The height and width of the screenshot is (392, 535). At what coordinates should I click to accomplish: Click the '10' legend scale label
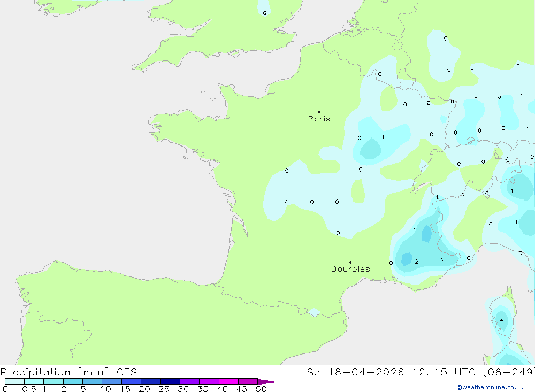(106, 389)
